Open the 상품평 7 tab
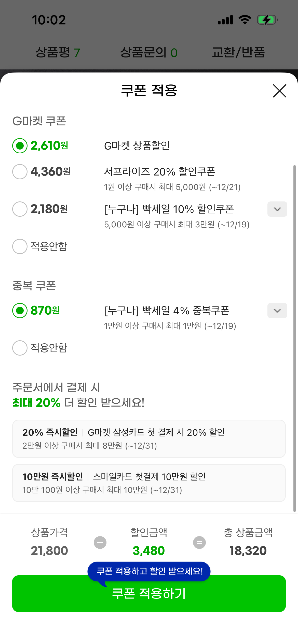Image resolution: width=298 pixels, height=644 pixels. [x=58, y=53]
